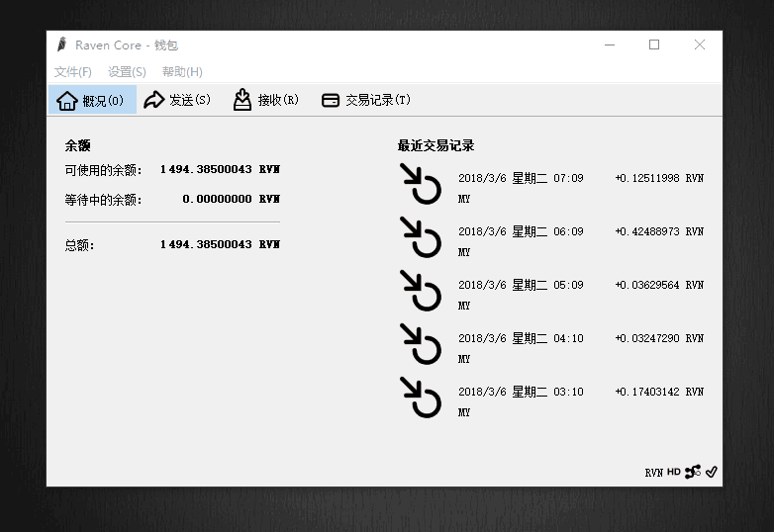Click the RVN unit display in status bar
The image size is (774, 532).
pos(653,473)
